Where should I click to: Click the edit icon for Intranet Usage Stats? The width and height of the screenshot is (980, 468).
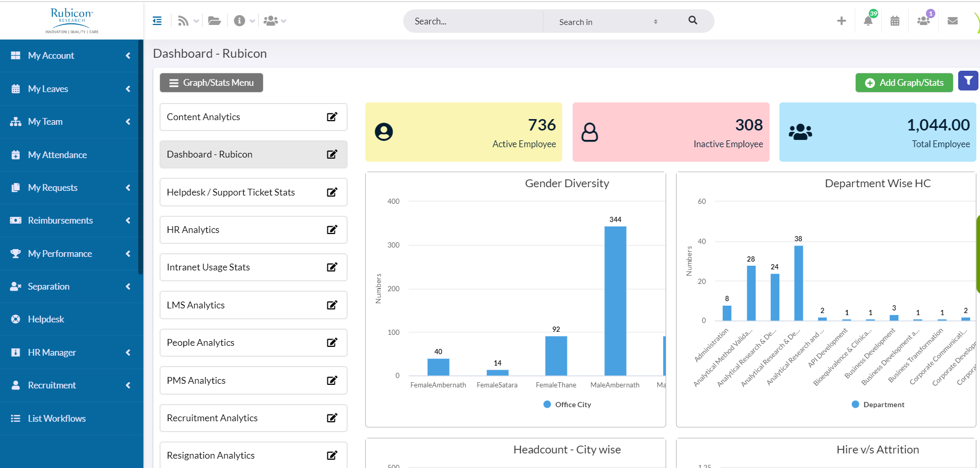coord(332,267)
